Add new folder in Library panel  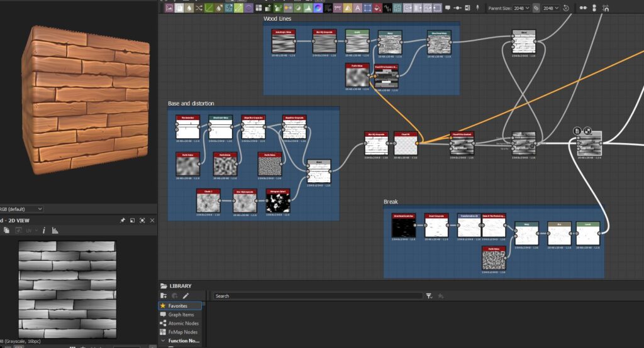point(164,296)
